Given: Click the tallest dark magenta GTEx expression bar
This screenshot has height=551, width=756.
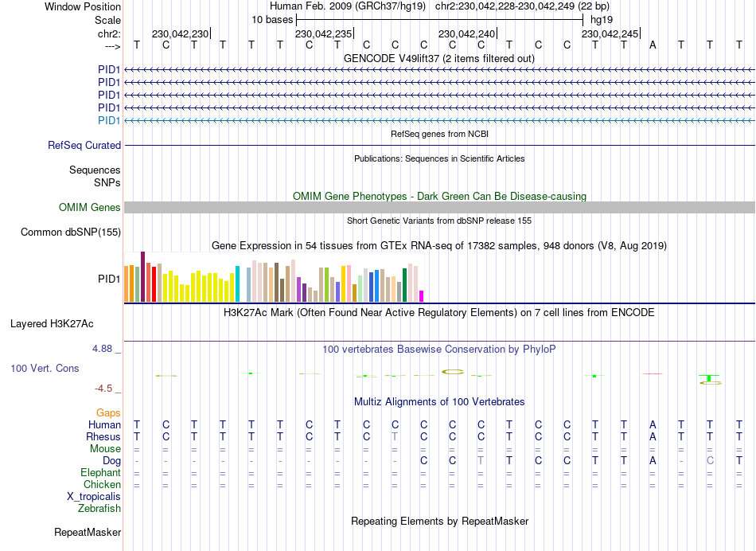Looking at the screenshot, I should coord(142,276).
